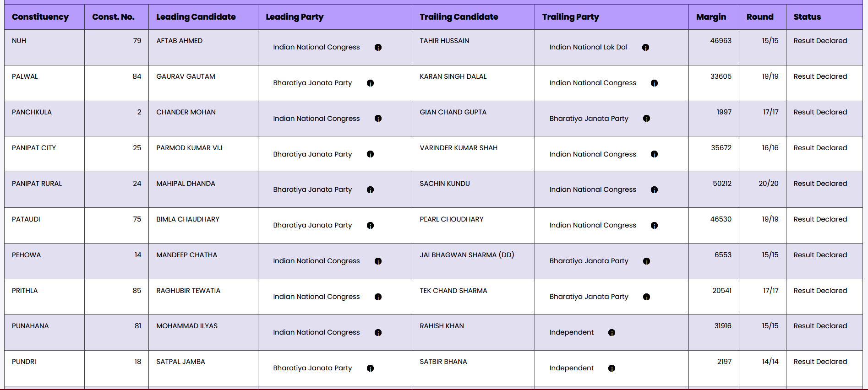The height and width of the screenshot is (390, 868).
Task: Click Result Declared status for PEHOWA
Action: [x=820, y=255]
